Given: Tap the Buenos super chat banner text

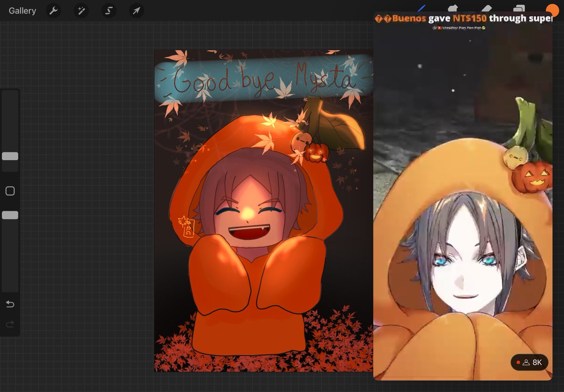Looking at the screenshot, I should [x=463, y=18].
